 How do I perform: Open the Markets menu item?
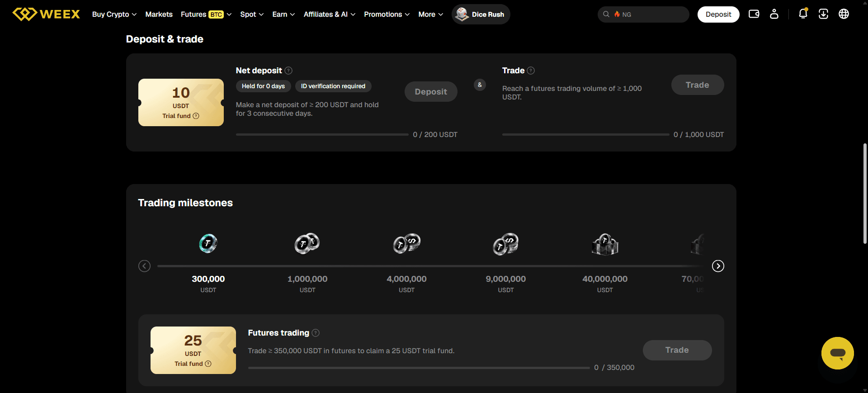[159, 14]
